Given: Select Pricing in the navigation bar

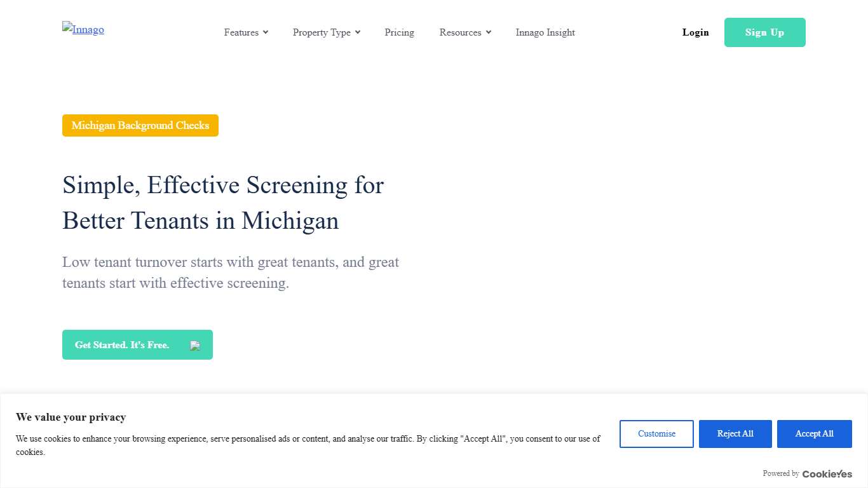Looking at the screenshot, I should coord(399,32).
